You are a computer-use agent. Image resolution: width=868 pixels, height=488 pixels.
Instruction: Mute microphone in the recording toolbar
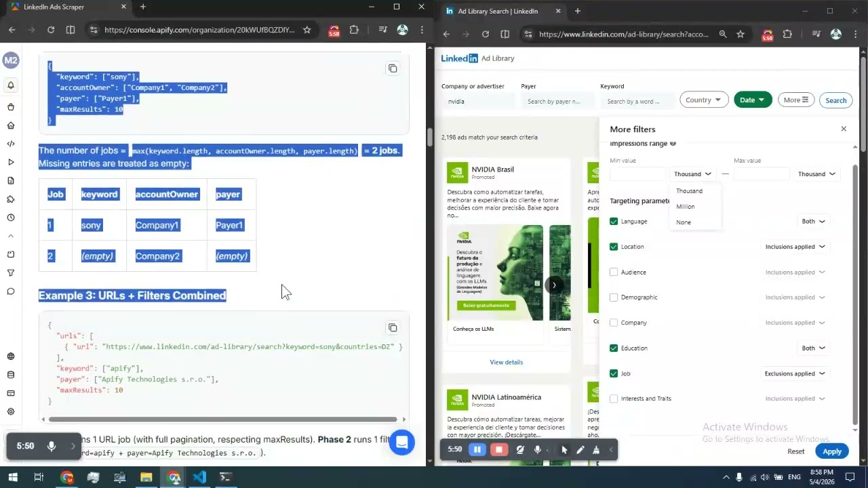(538, 449)
